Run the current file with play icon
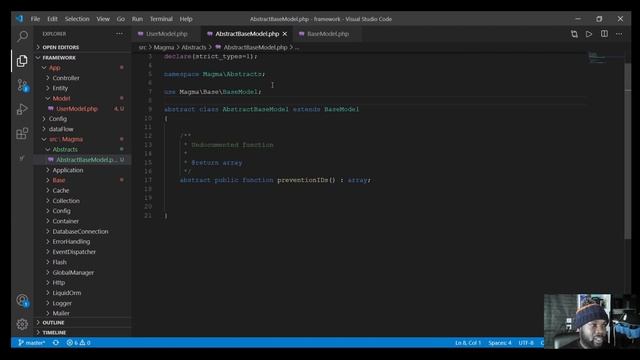Image resolution: width=640 pixels, height=360 pixels. (589, 34)
